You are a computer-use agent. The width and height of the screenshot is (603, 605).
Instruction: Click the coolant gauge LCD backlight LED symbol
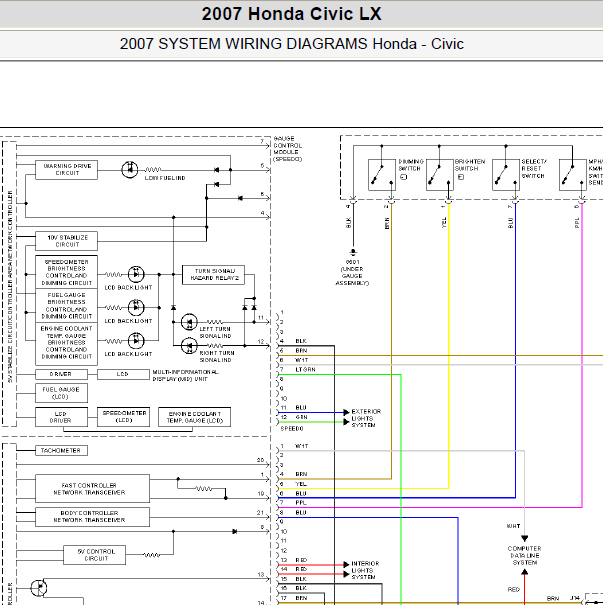(136, 341)
